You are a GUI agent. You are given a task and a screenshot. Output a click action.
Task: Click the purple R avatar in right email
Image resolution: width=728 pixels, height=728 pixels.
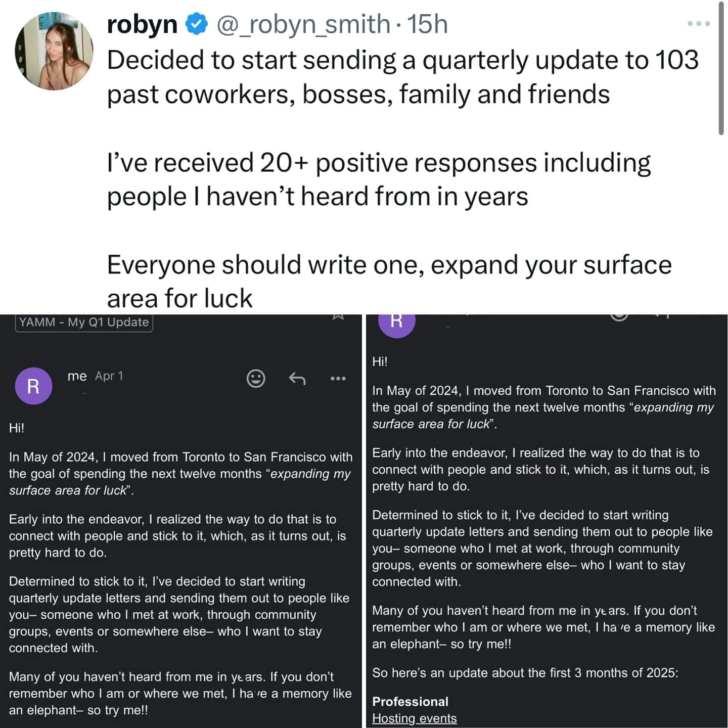tap(397, 321)
